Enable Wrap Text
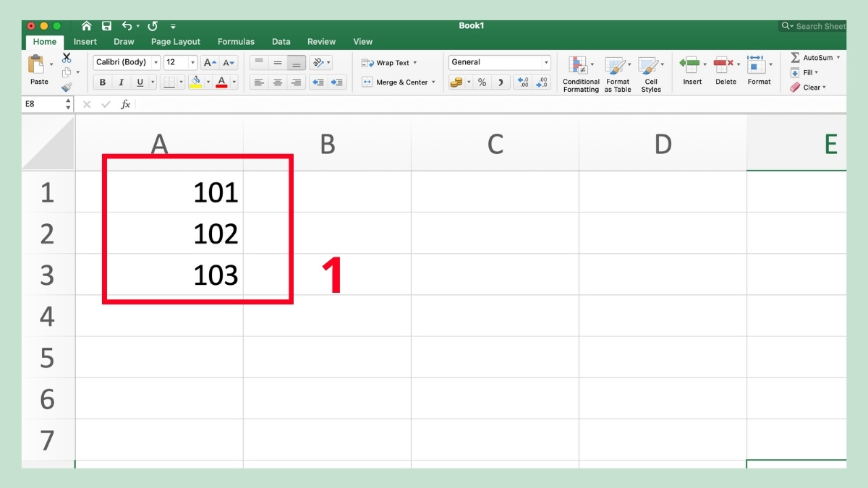The width and height of the screenshot is (868, 488). click(391, 62)
